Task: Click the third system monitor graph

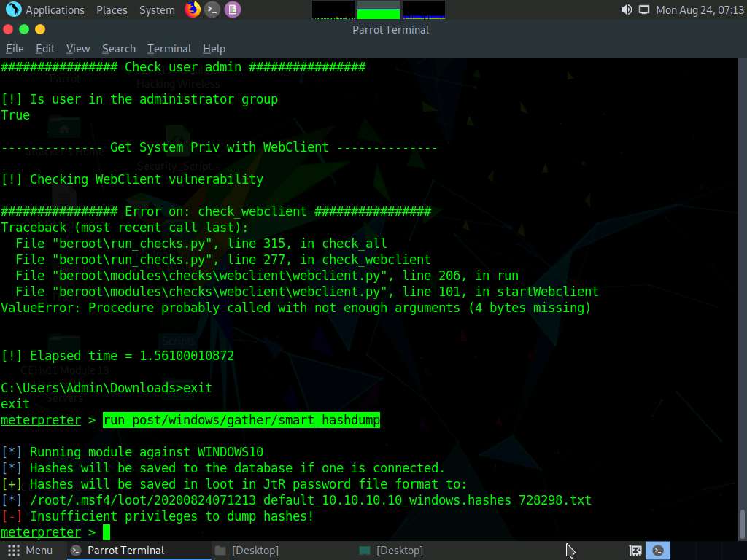Action: (424, 10)
